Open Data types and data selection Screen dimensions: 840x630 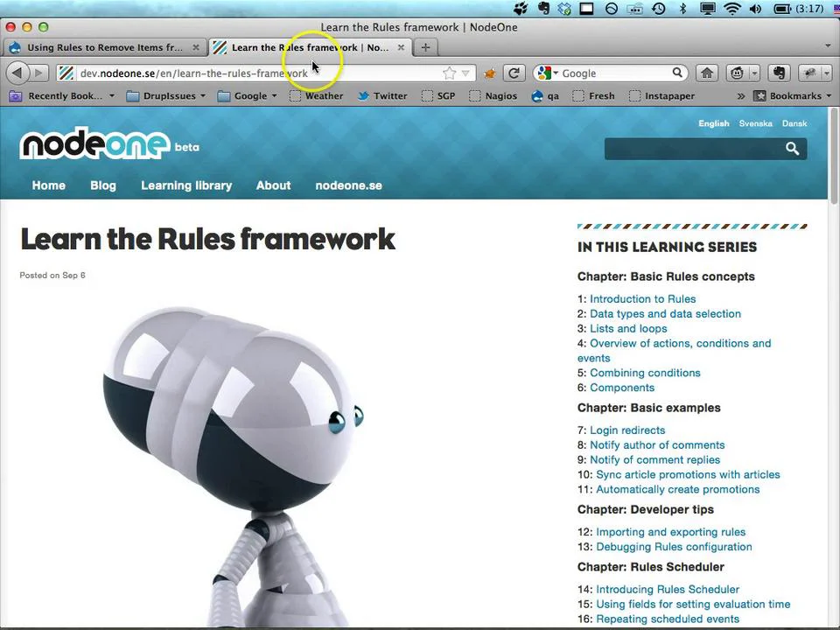665,314
